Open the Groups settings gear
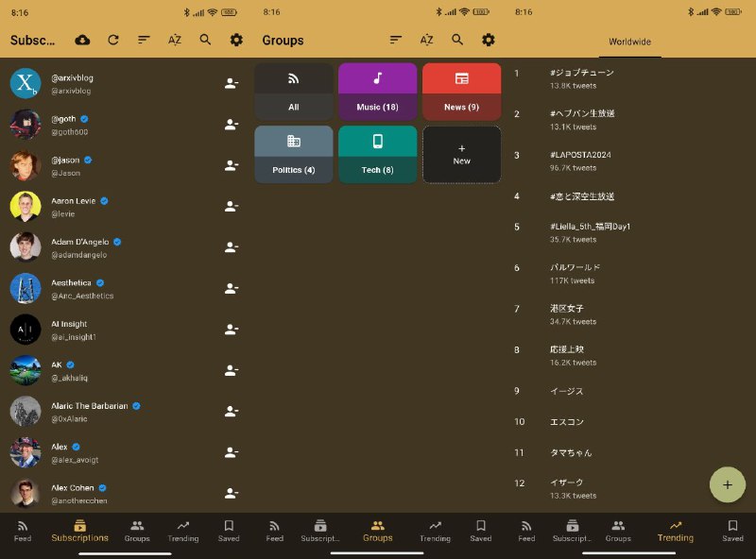The image size is (756, 559). tap(488, 41)
